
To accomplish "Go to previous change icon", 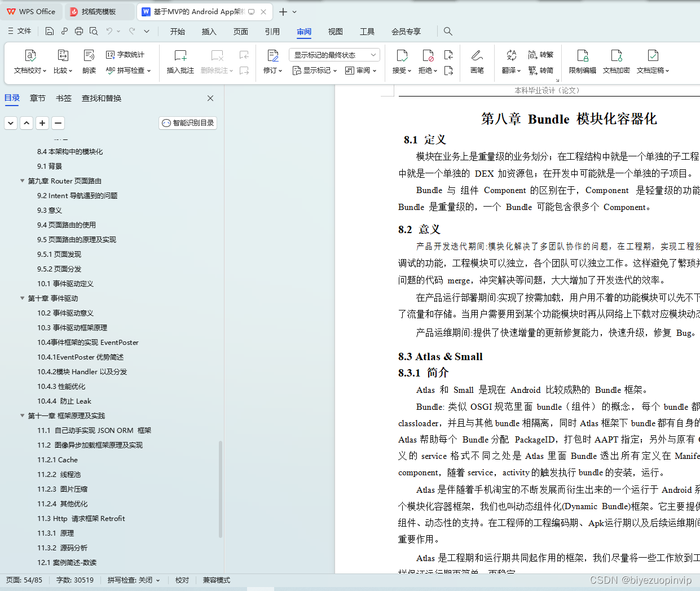I will point(448,55).
